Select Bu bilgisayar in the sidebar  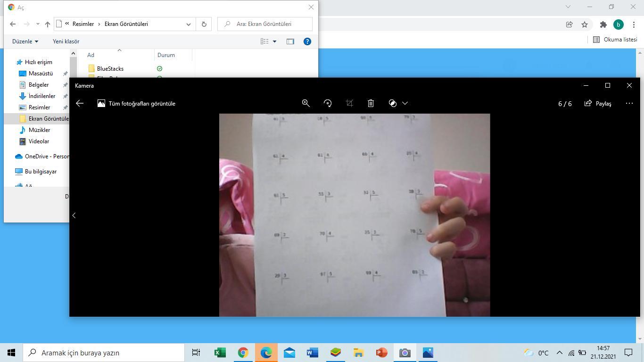point(41,172)
